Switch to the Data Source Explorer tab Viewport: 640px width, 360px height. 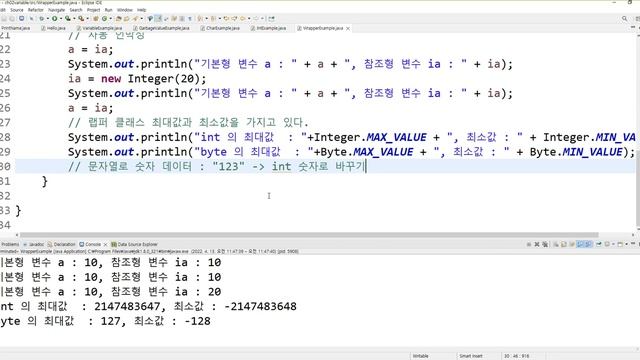(x=135, y=244)
